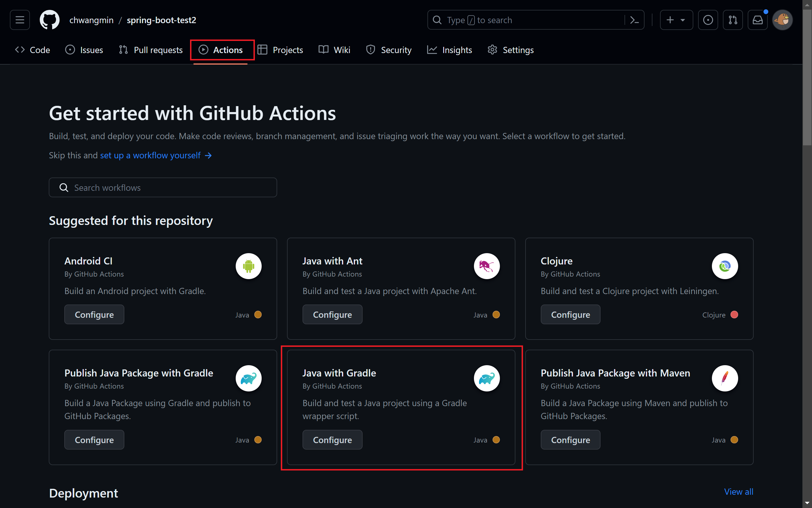Click the Clojure logo icon
This screenshot has height=508, width=812.
click(x=725, y=266)
